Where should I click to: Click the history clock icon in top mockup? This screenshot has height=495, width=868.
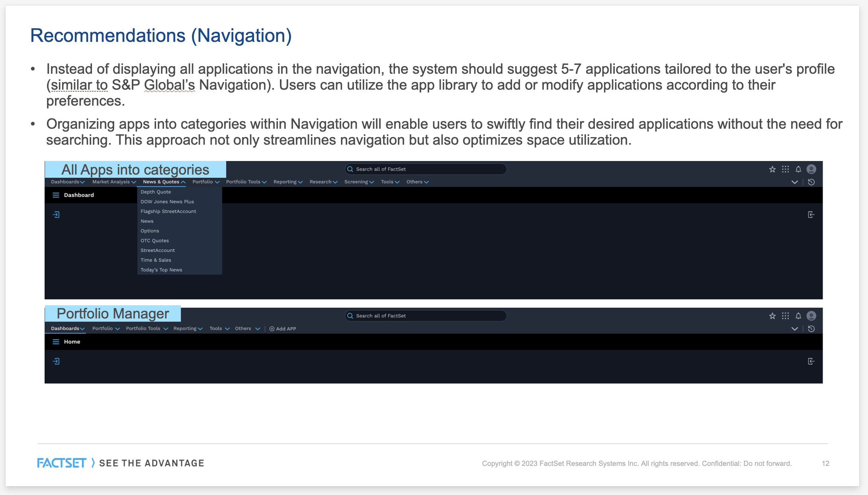click(x=811, y=182)
